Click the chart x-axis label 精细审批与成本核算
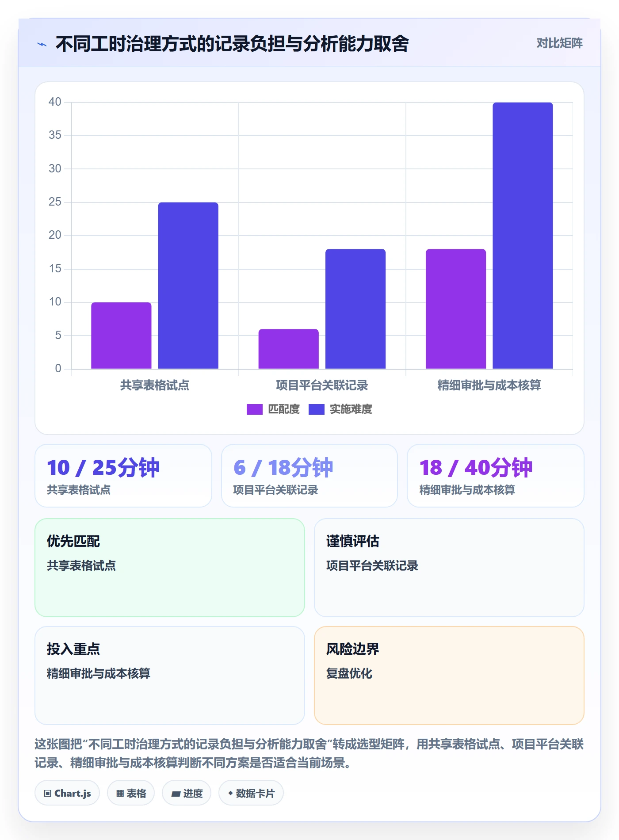The height and width of the screenshot is (840, 619). pyautogui.click(x=489, y=386)
